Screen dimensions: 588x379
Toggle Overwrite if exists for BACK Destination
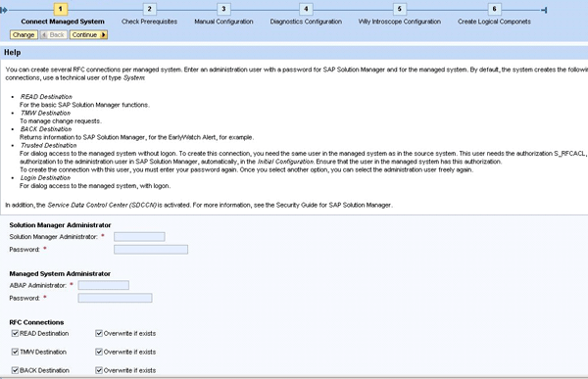[x=99, y=370]
